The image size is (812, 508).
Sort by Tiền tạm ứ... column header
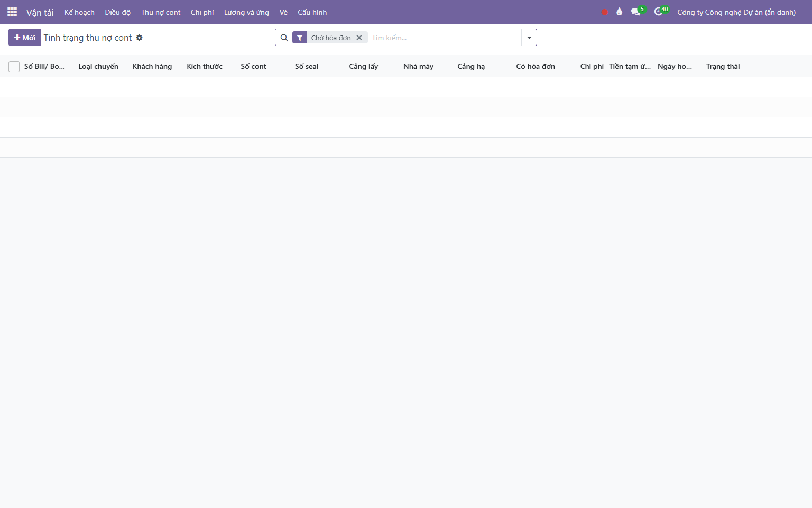pyautogui.click(x=630, y=66)
